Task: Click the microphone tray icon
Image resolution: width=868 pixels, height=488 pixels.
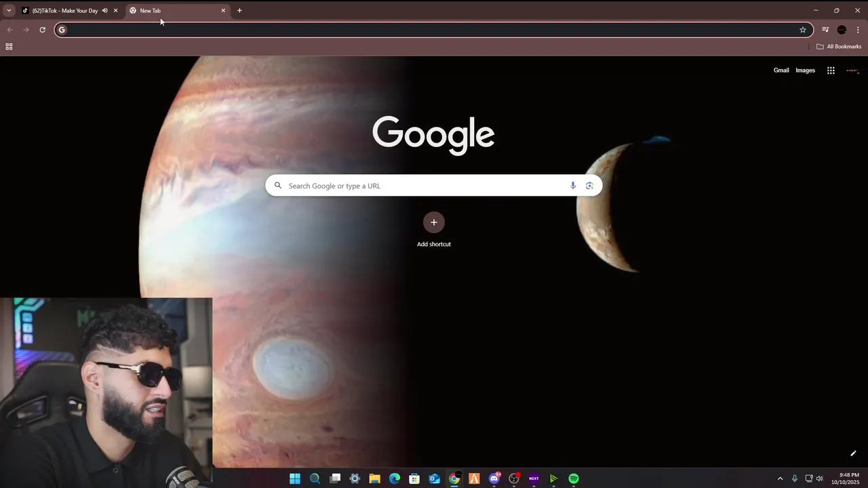Action: [795, 479]
